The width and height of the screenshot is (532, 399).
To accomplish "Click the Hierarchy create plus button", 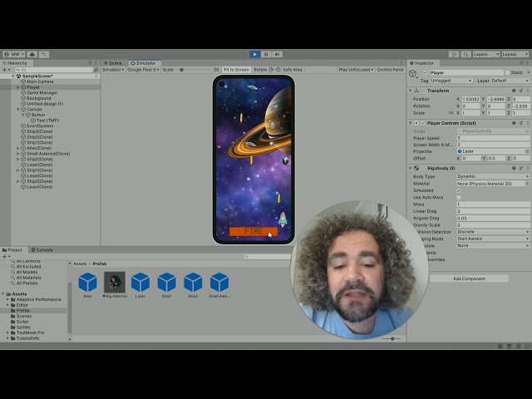I will (4, 70).
